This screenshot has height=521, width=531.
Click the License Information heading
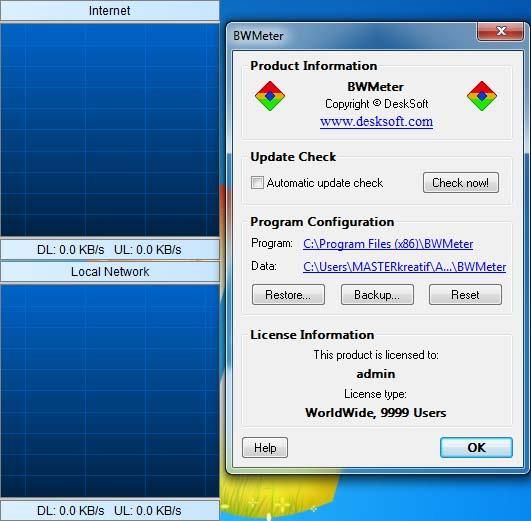[312, 335]
